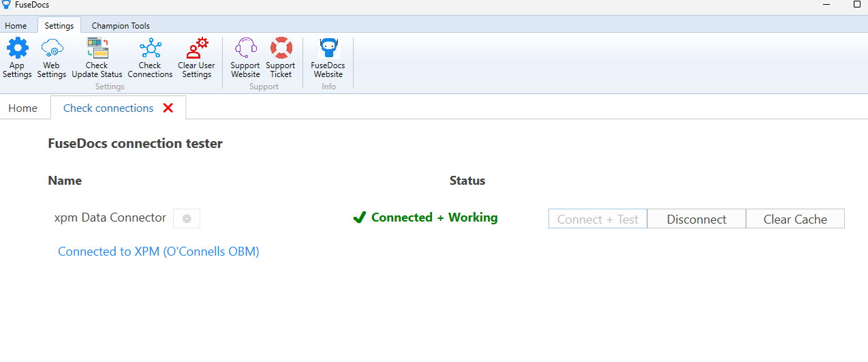
Task: Click the Connect + Test button
Action: point(598,219)
